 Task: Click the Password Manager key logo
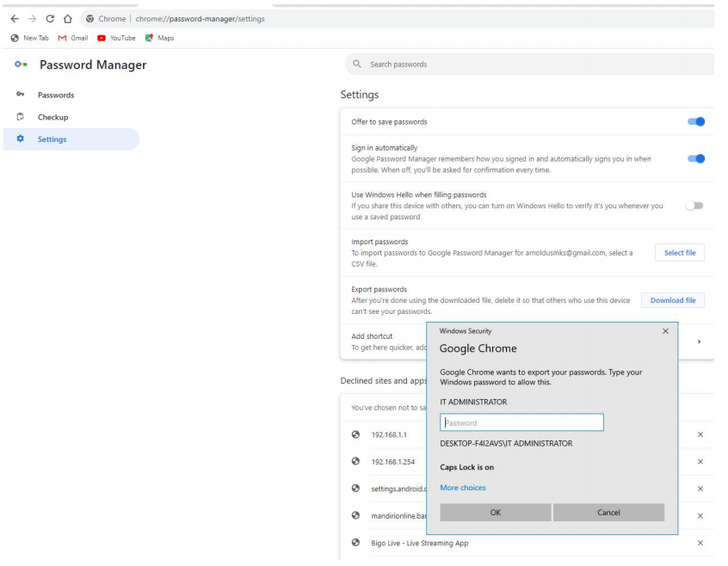pyautogui.click(x=21, y=64)
